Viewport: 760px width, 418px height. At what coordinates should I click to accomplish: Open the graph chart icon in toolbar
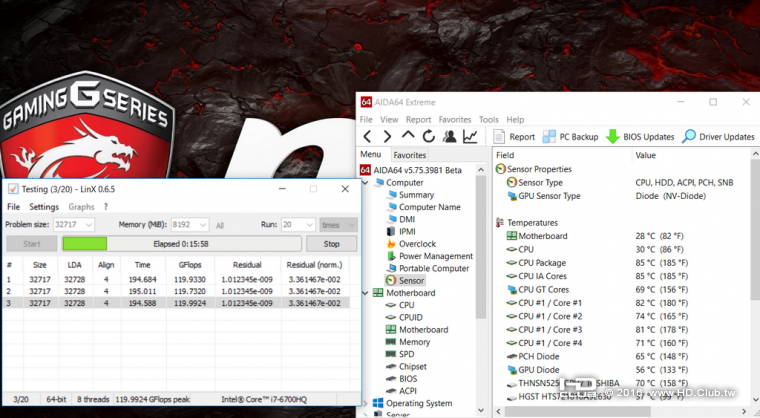coord(470,136)
